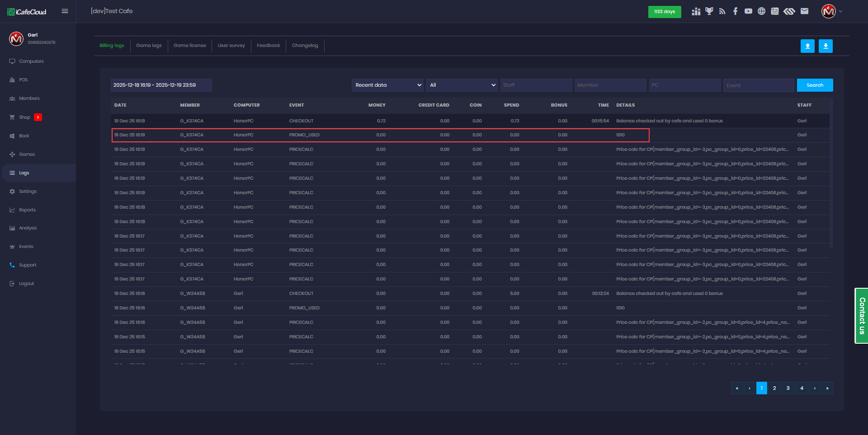Open the All event type dropdown
The height and width of the screenshot is (435, 868).
[x=462, y=85]
